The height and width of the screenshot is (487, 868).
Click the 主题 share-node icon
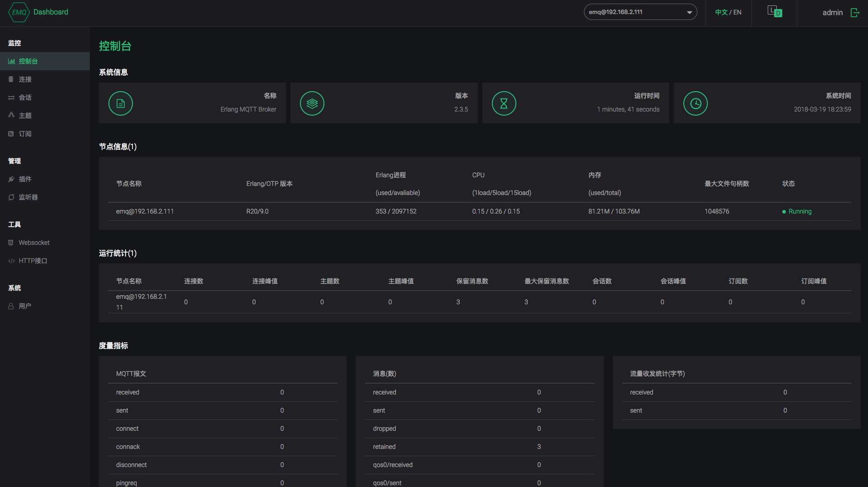click(11, 115)
